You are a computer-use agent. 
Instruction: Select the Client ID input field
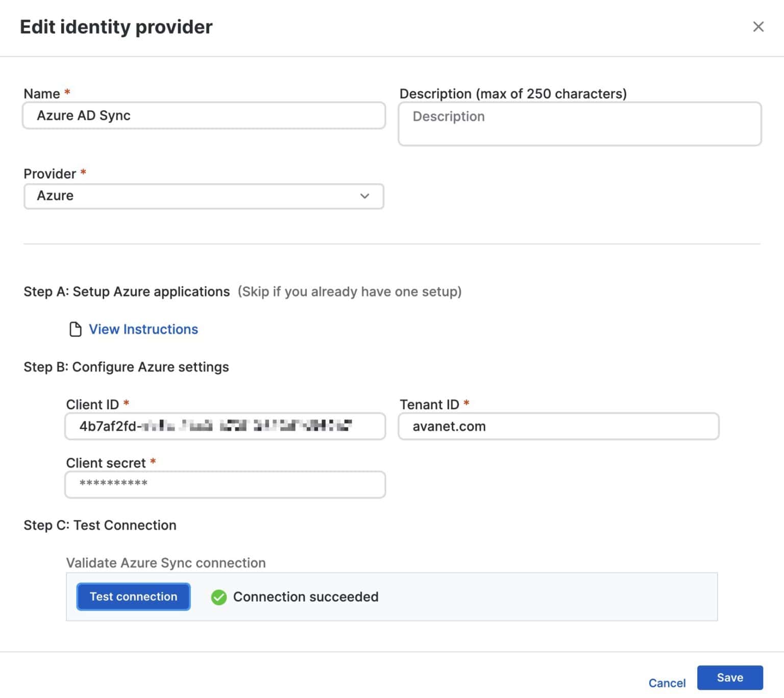click(225, 426)
